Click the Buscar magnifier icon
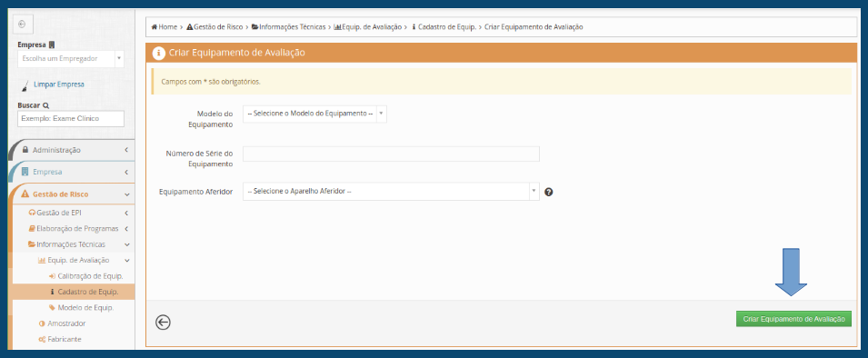Viewport: 868px width, 358px height. click(x=46, y=105)
